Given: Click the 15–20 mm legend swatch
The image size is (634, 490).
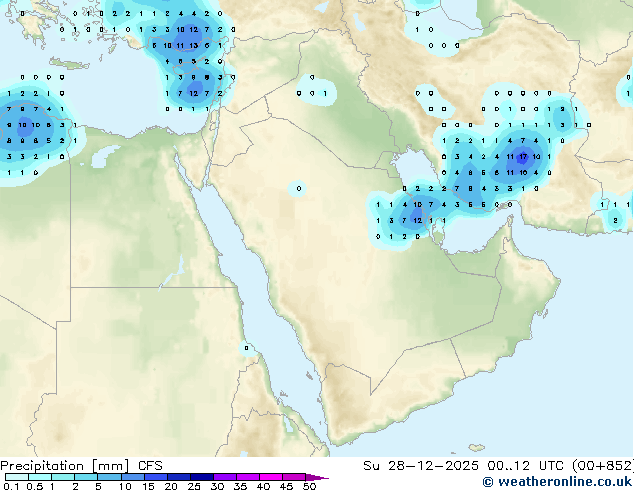Looking at the screenshot, I should [156, 477].
